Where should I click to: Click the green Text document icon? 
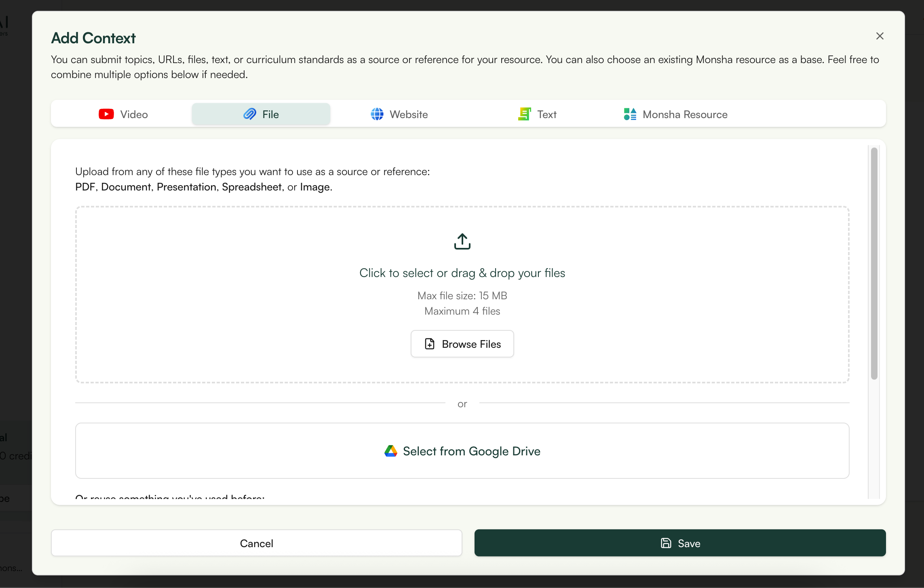pyautogui.click(x=525, y=114)
